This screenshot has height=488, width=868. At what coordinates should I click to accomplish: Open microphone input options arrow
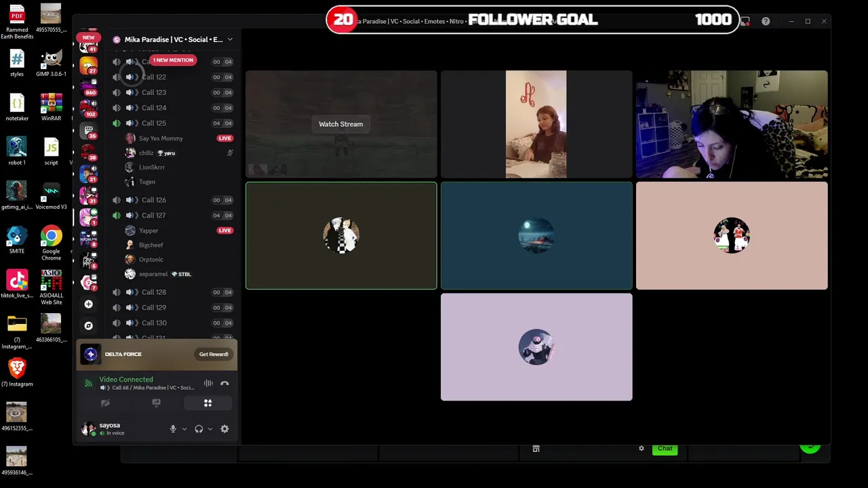tap(184, 428)
